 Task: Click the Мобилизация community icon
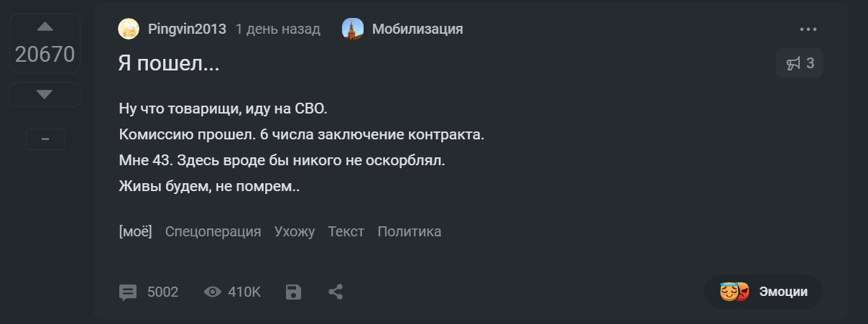352,29
